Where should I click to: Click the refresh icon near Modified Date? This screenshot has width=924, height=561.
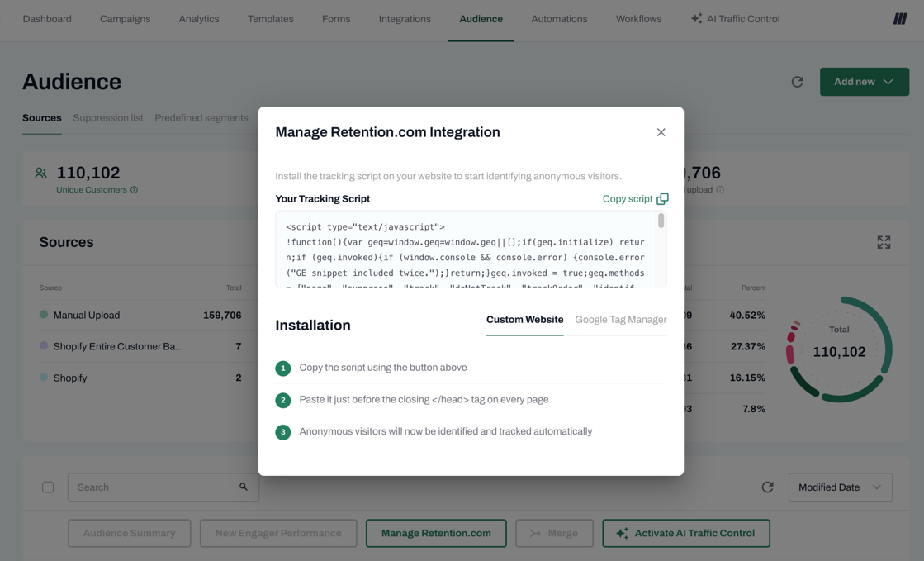point(767,487)
